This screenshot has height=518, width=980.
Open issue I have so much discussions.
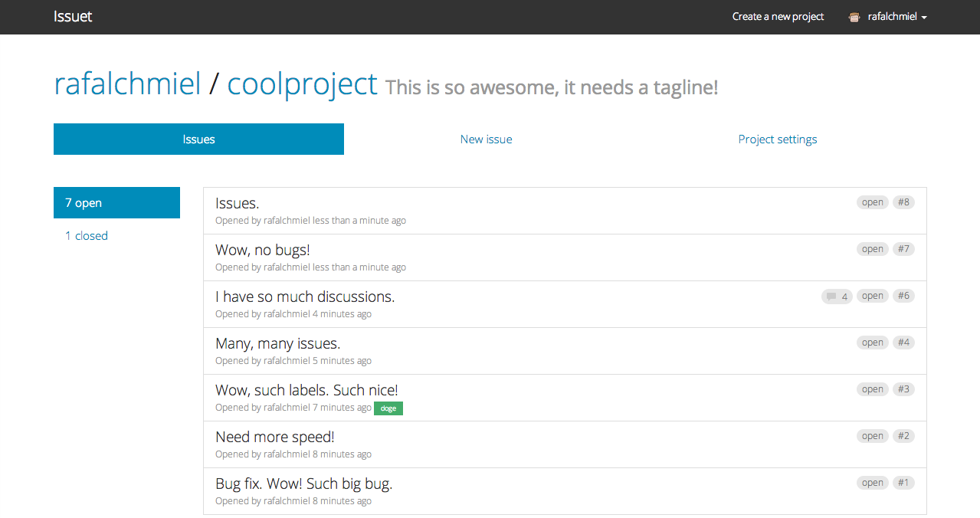[x=305, y=297]
